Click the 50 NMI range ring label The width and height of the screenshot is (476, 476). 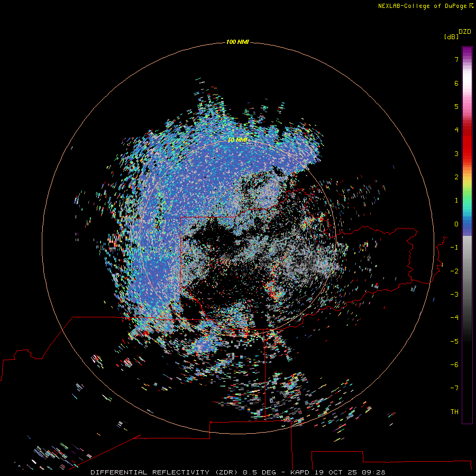pos(237,140)
